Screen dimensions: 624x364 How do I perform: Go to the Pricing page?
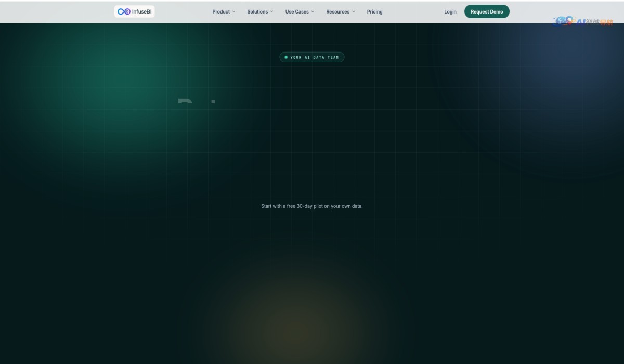(x=374, y=11)
